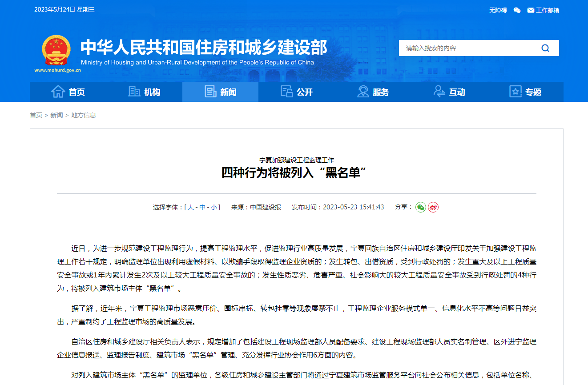Click the WeChat share icon
This screenshot has height=385, width=588.
coord(420,207)
